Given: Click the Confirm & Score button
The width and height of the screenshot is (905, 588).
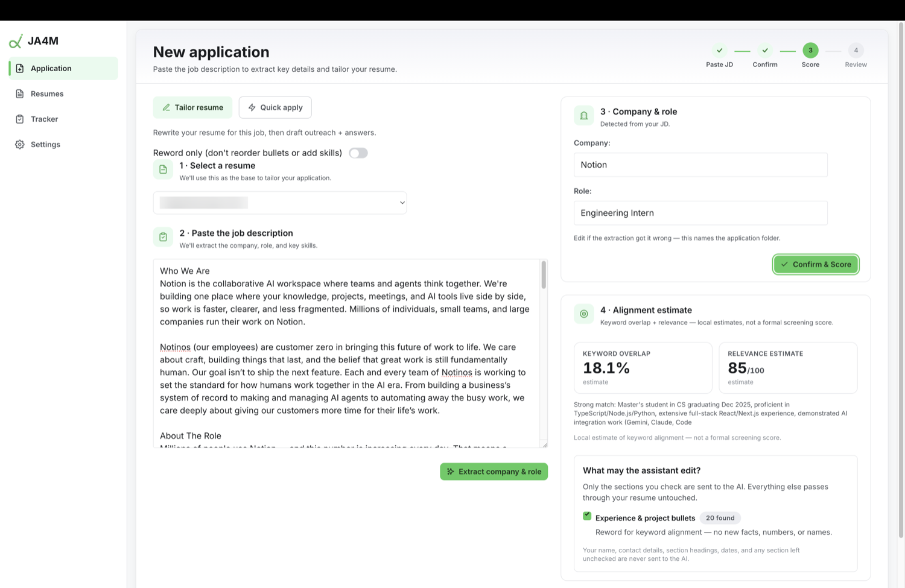Looking at the screenshot, I should (x=816, y=264).
